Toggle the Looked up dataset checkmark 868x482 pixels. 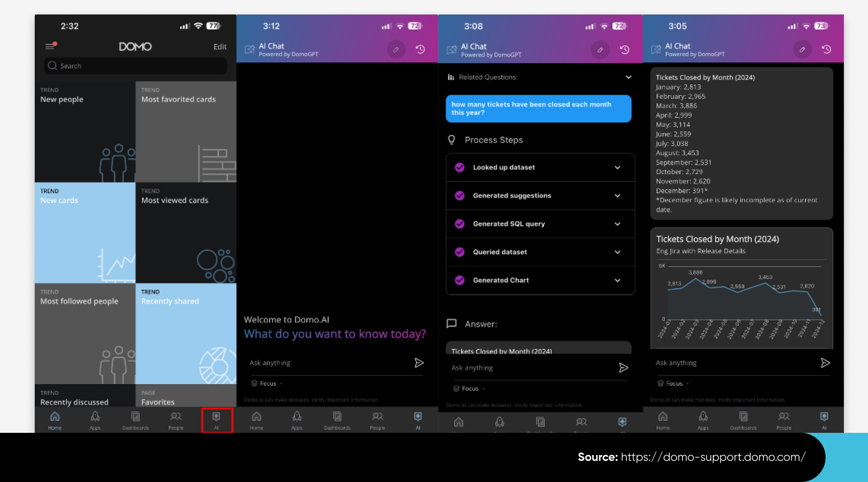point(460,167)
